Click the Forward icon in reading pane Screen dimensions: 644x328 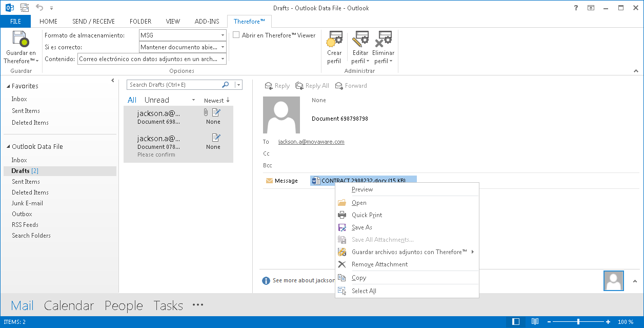coord(339,86)
